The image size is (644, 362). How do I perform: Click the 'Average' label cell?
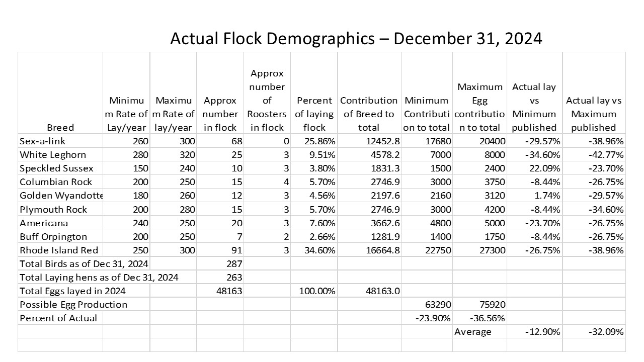coord(473,331)
